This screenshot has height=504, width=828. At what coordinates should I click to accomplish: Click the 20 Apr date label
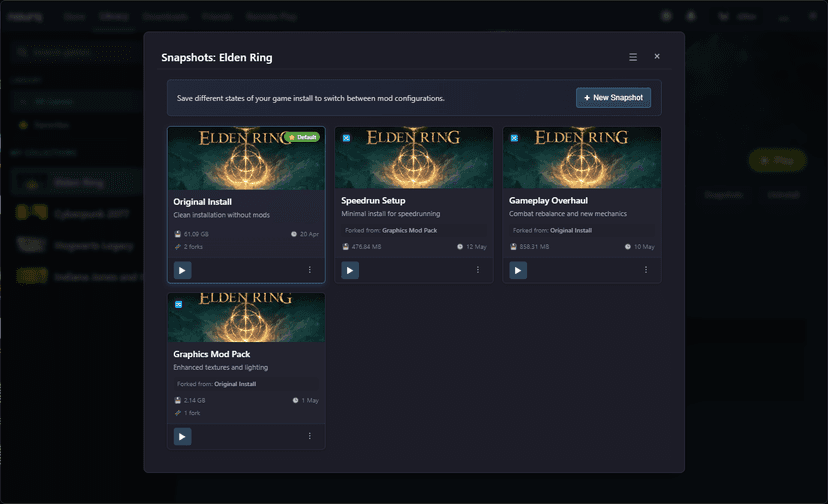309,234
